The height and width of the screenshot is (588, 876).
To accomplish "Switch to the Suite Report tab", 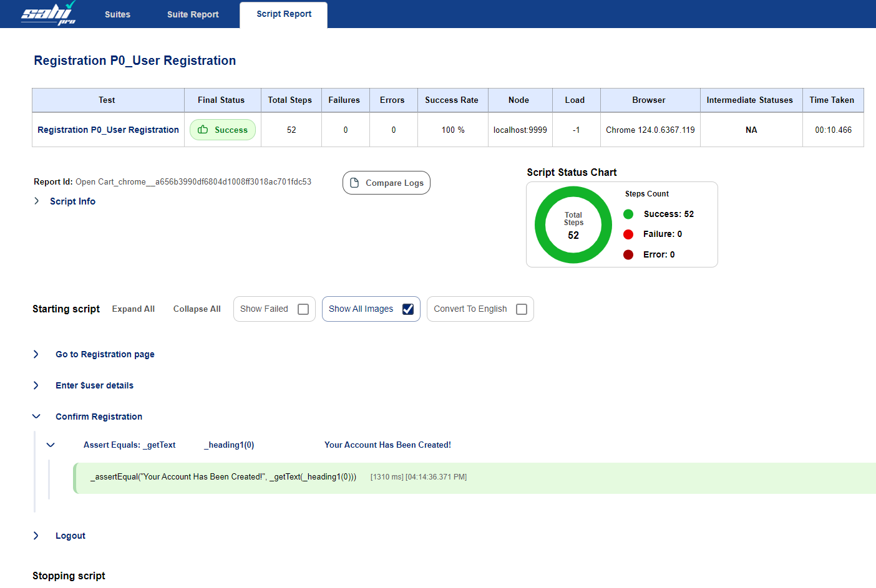I will click(193, 14).
